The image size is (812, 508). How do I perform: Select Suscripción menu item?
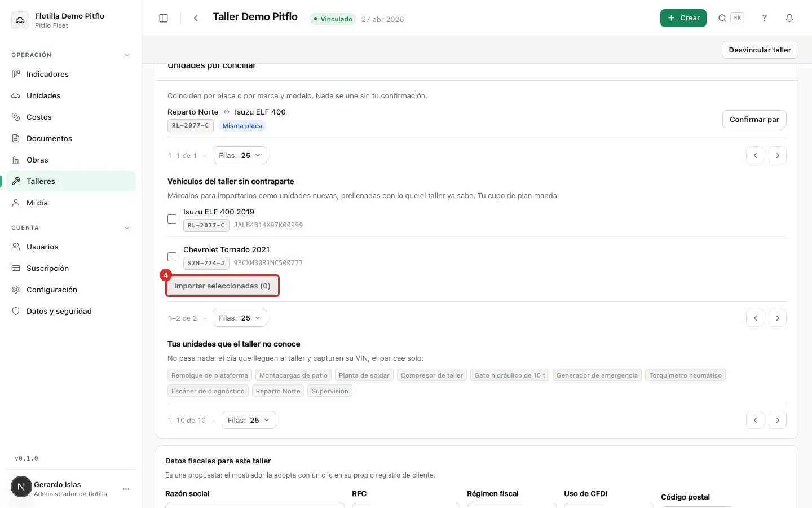[x=71, y=268]
